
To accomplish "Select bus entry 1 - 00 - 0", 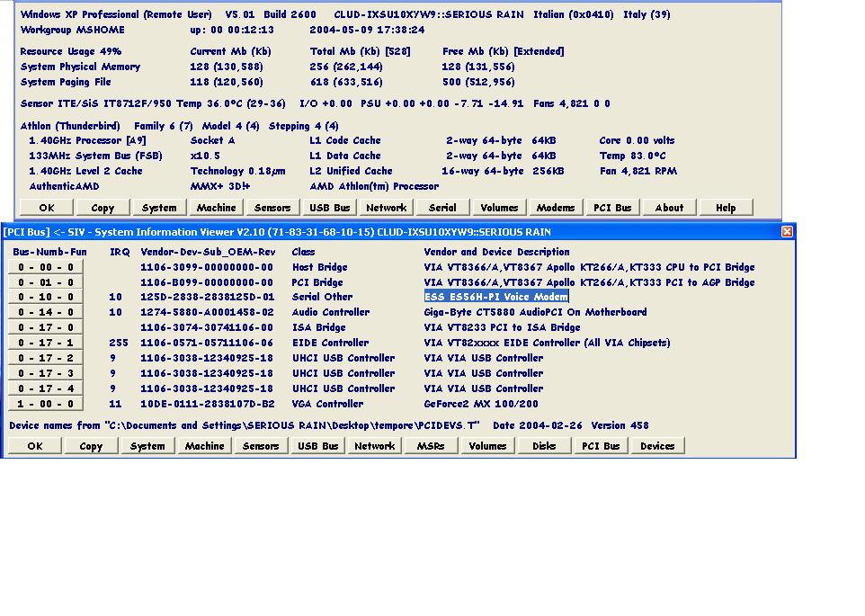I will [x=46, y=405].
